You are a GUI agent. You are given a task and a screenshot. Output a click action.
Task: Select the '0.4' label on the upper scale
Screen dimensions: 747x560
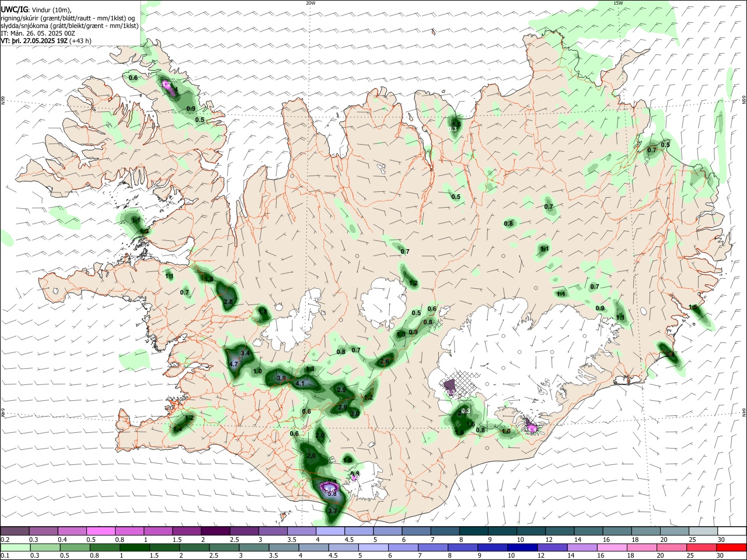pos(62,540)
